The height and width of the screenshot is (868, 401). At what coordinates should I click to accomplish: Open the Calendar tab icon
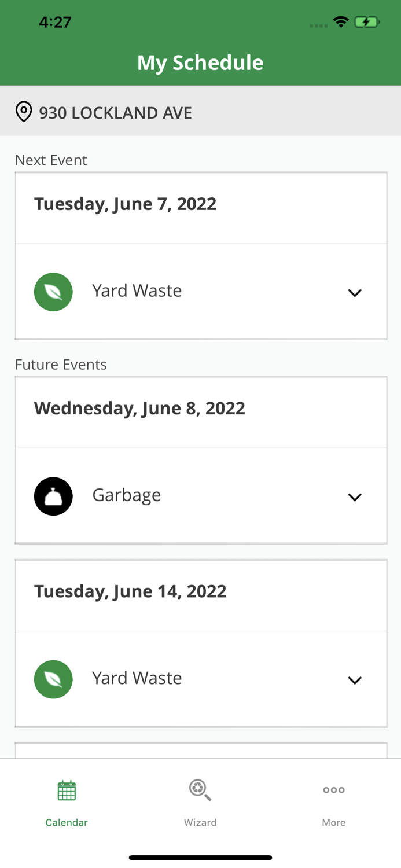tap(67, 790)
